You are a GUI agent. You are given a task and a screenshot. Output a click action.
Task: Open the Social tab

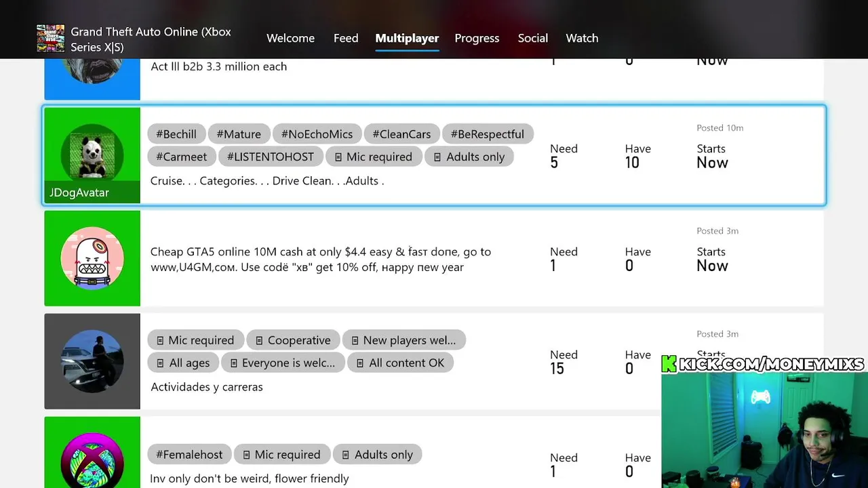pos(533,38)
